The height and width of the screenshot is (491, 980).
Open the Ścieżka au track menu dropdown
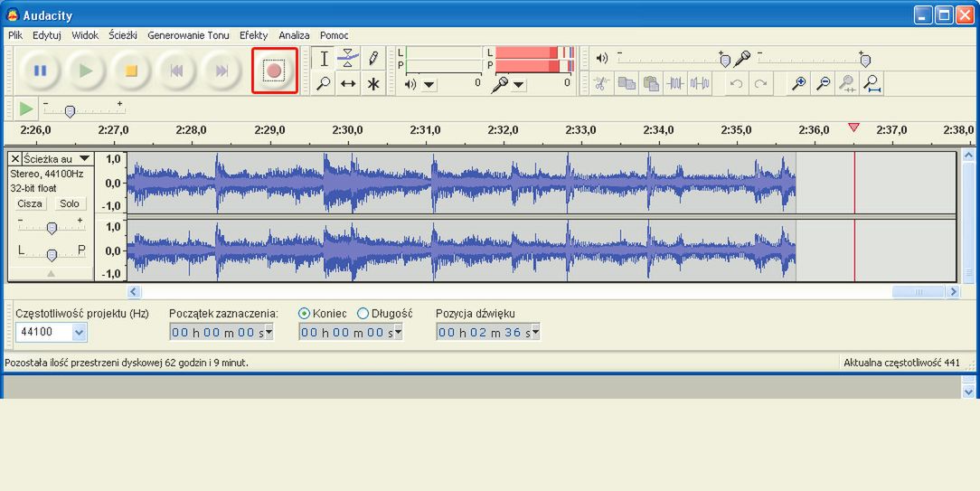(84, 158)
